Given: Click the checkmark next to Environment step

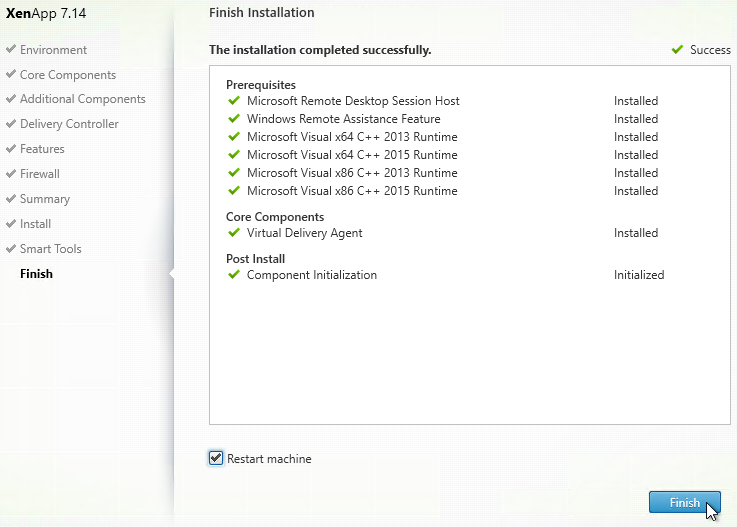Looking at the screenshot, I should click(11, 49).
